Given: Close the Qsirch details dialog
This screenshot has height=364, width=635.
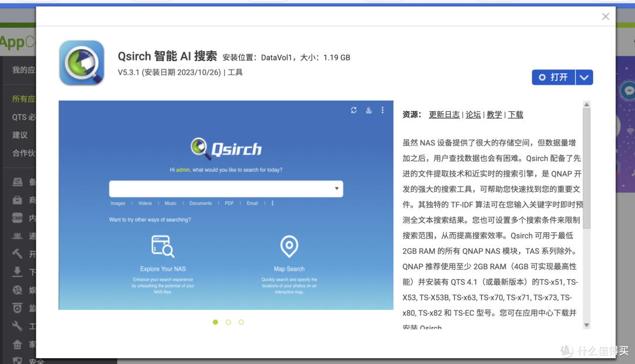Looking at the screenshot, I should tap(606, 16).
